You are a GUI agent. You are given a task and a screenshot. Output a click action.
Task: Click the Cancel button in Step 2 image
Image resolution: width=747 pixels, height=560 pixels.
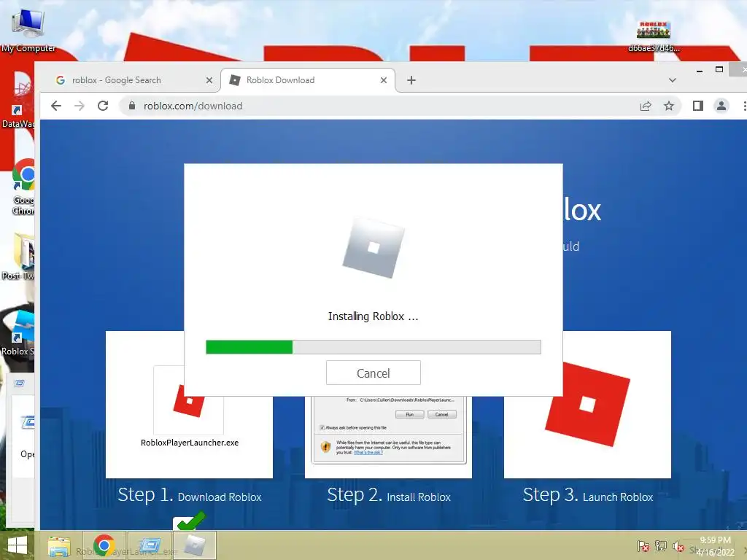[441, 414]
